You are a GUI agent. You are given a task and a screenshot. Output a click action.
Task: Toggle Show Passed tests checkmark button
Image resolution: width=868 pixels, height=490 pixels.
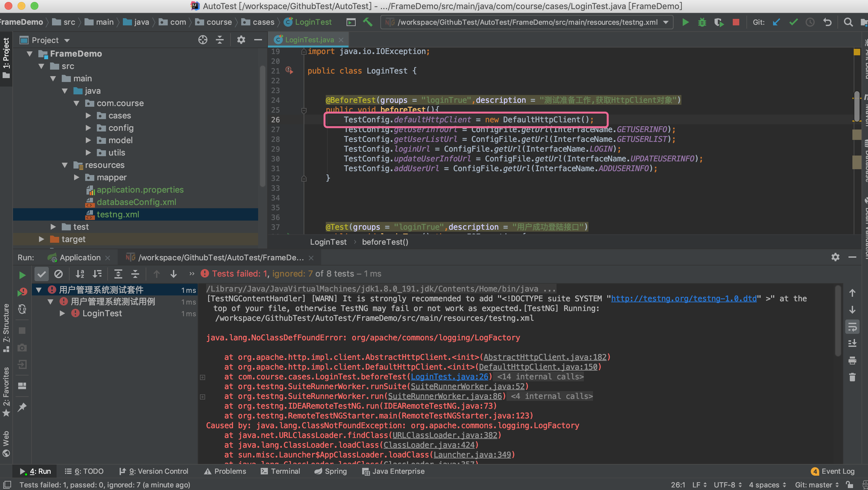pos(41,274)
